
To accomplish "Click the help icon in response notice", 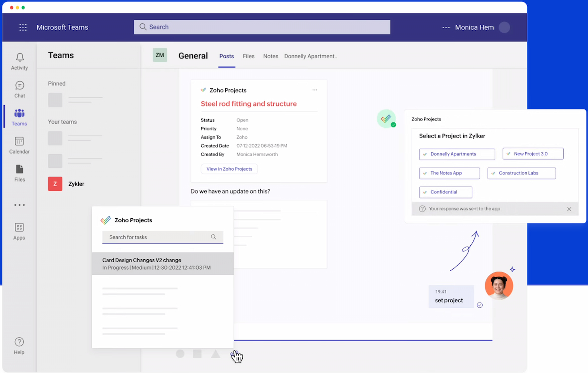I will pos(422,209).
